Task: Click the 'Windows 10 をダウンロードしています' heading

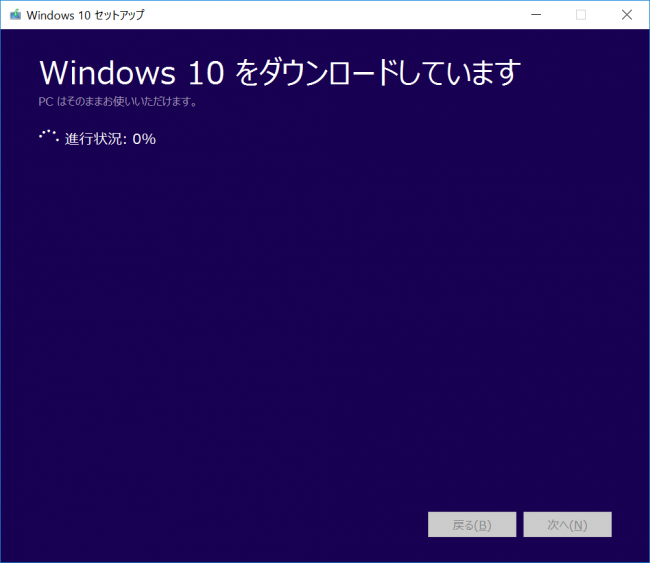Action: pos(280,73)
